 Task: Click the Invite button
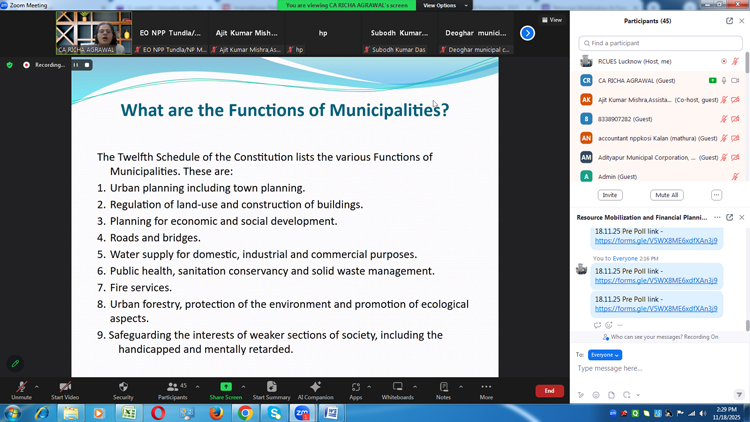(609, 195)
